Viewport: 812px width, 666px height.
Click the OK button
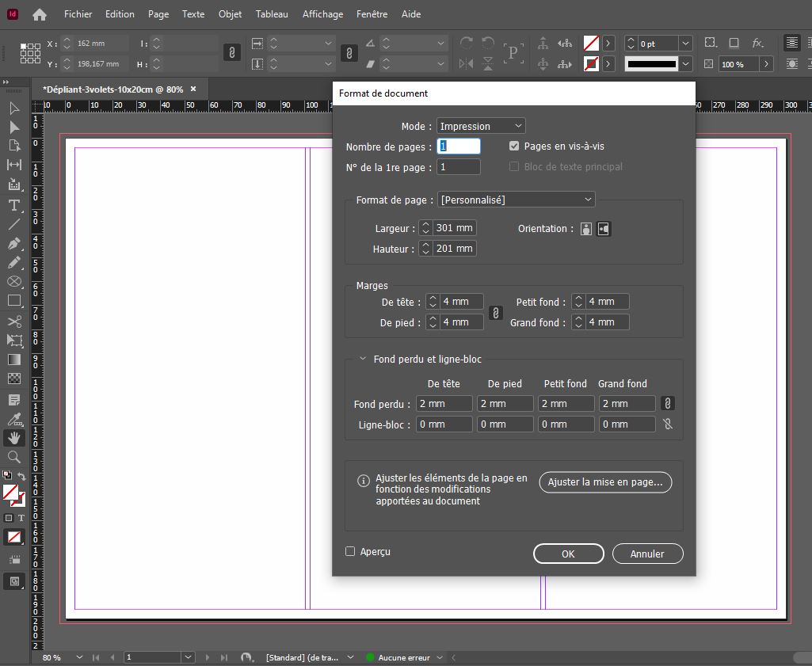(569, 554)
